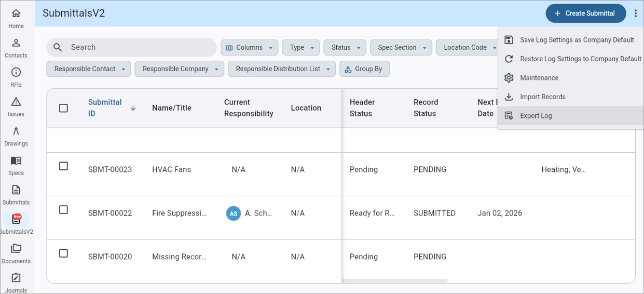Open SubmittalsV2 icon with New badge

[x=16, y=219]
